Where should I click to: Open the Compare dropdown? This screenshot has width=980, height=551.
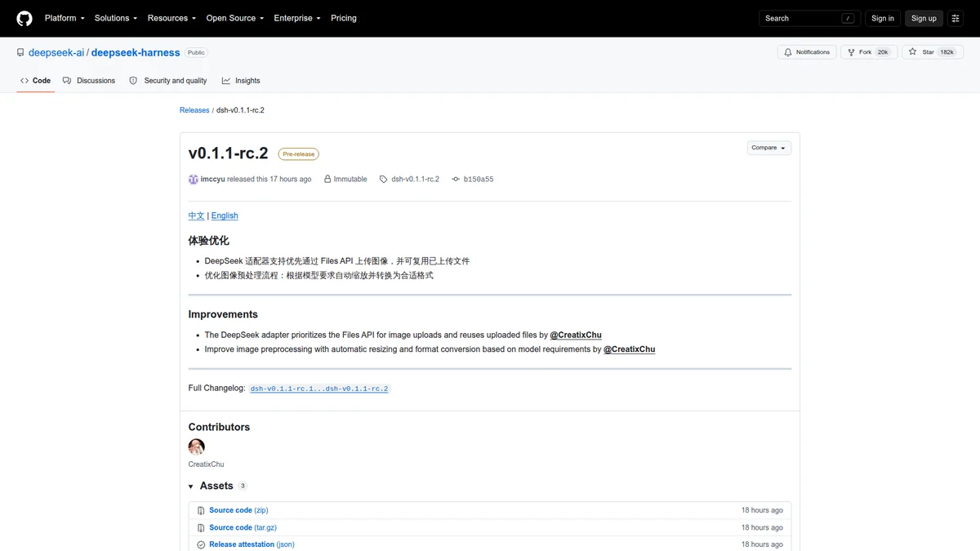769,148
